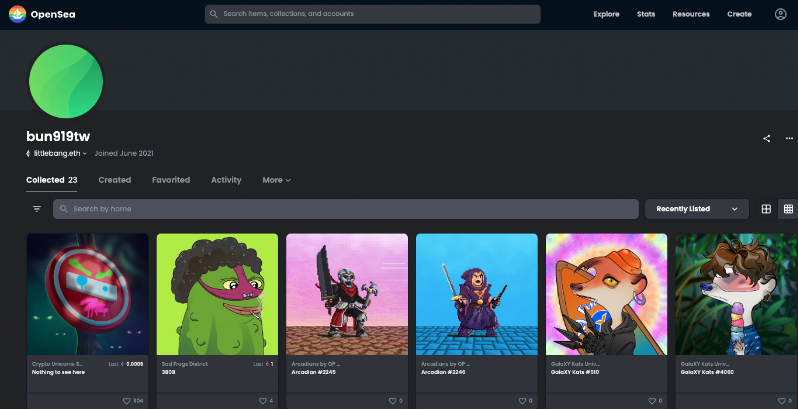Viewport: 798px width, 410px height.
Task: Open the account profile icon
Action: (780, 14)
